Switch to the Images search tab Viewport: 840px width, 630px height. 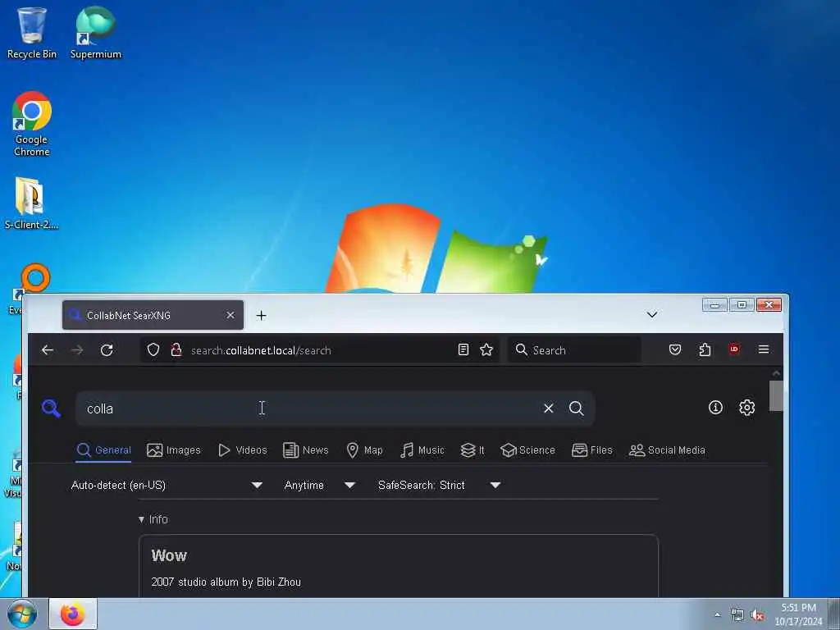tap(174, 450)
